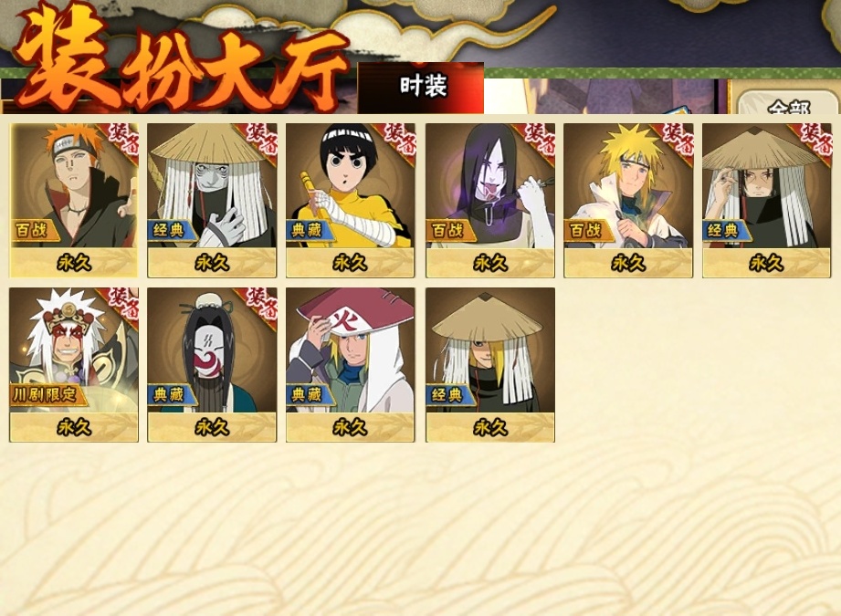Click 永久 label under Orochimaru card
The width and height of the screenshot is (841, 616).
(490, 263)
